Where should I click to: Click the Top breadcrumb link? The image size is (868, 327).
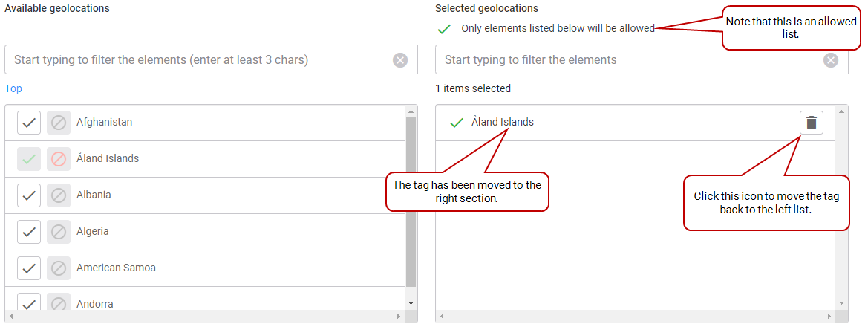(x=13, y=88)
